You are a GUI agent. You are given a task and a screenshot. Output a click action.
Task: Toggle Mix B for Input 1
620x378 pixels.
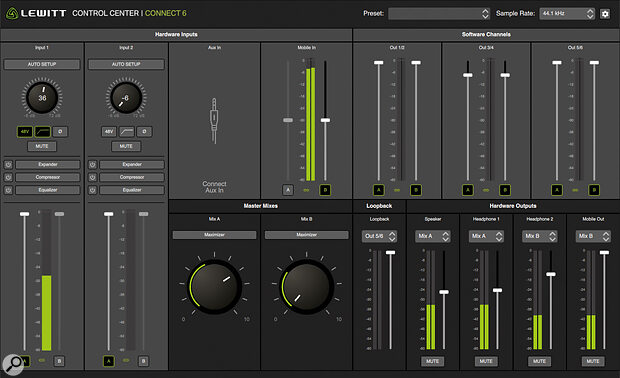pyautogui.click(x=59, y=361)
